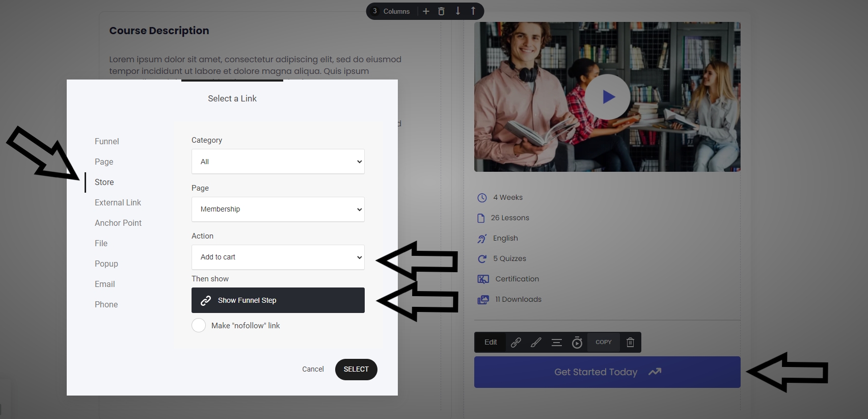
Task: Switch to the External Link tab
Action: click(x=118, y=202)
